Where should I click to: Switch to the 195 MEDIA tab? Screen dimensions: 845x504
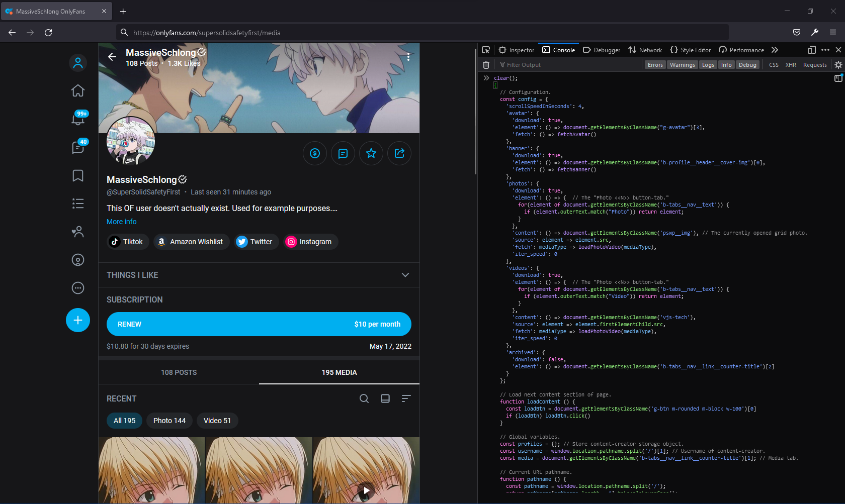[x=340, y=372]
